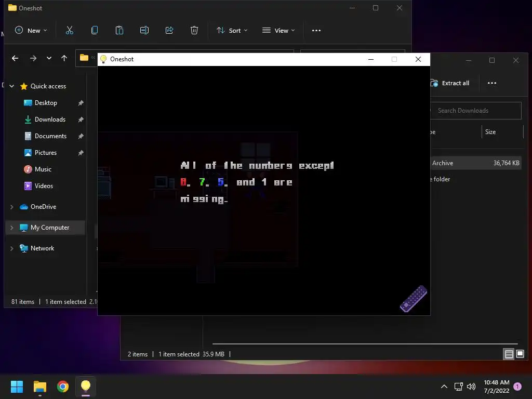Unpin Desktop using its pin icon
The height and width of the screenshot is (399, 532).
tap(81, 103)
